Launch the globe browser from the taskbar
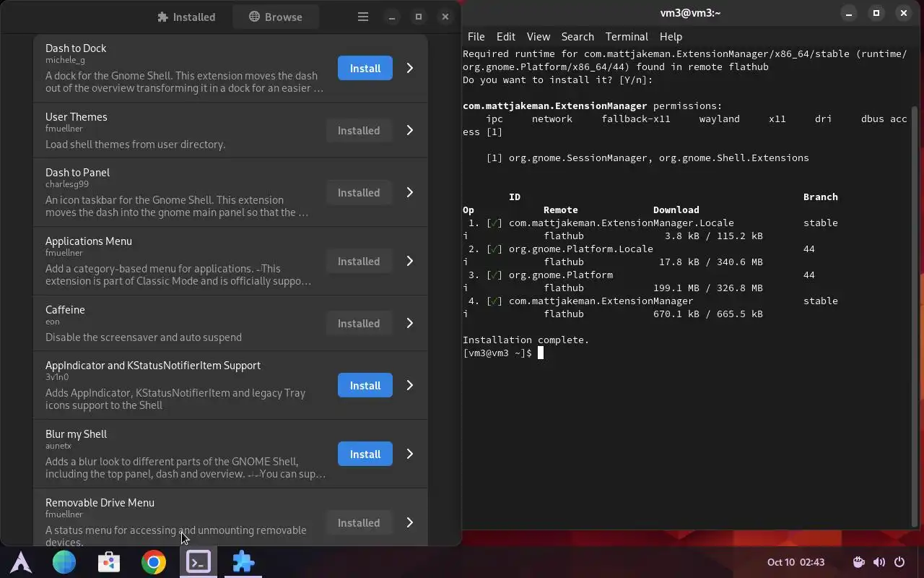The image size is (924, 578). point(64,562)
